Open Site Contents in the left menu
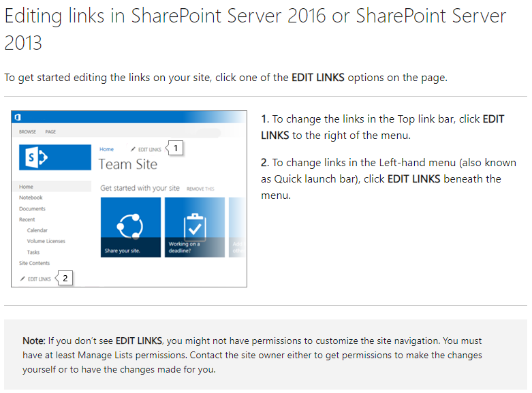The image size is (532, 393). click(x=34, y=263)
